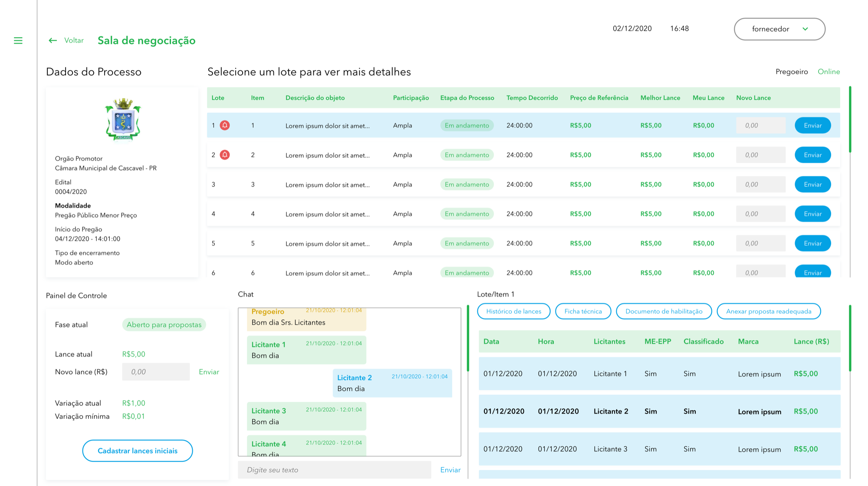Send the chat message with Enviar link

[450, 470]
